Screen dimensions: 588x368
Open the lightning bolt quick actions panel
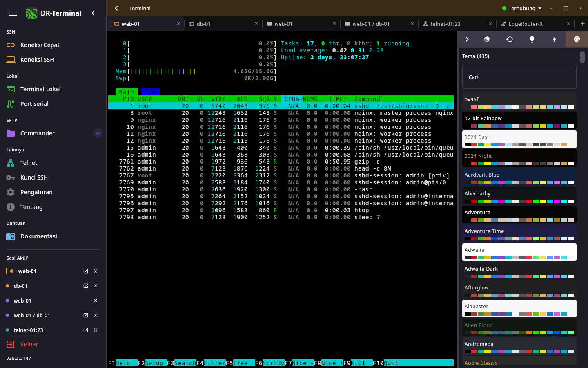pos(555,39)
